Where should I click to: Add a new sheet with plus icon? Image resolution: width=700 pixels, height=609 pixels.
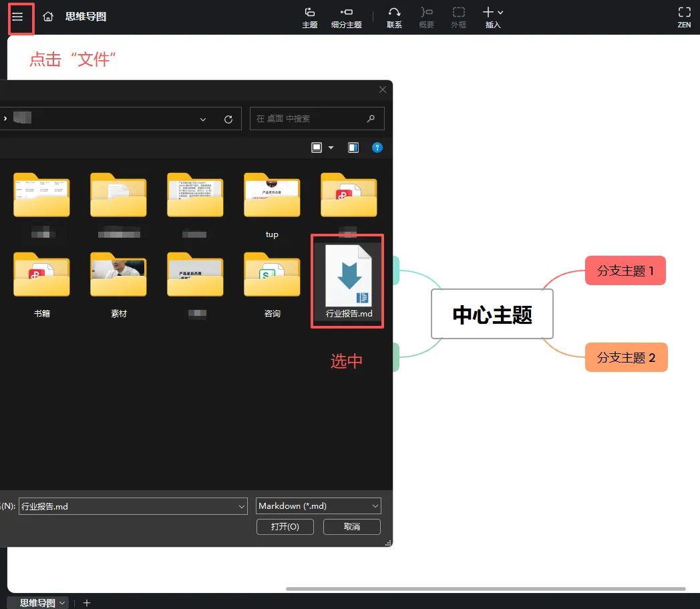(87, 603)
